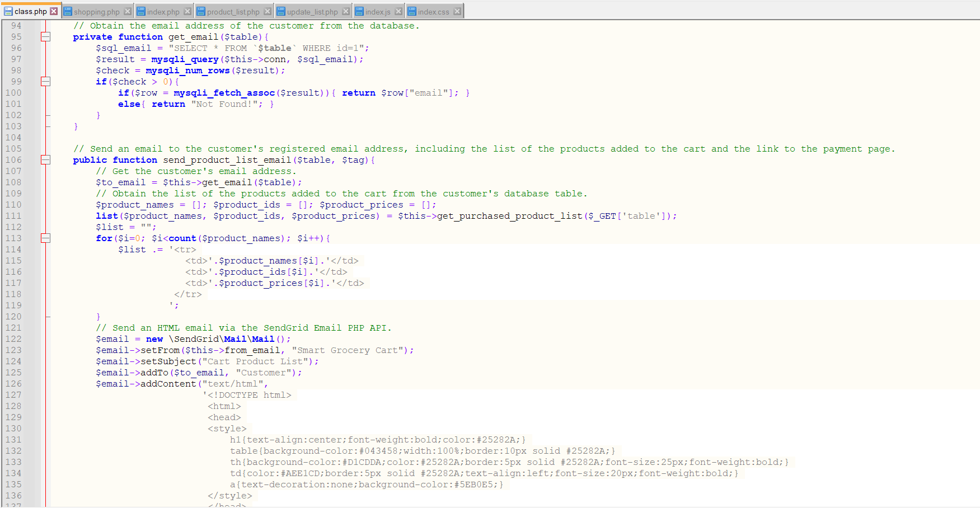Collapse the get_email function fold at line 95
980x508 pixels.
pyautogui.click(x=45, y=36)
